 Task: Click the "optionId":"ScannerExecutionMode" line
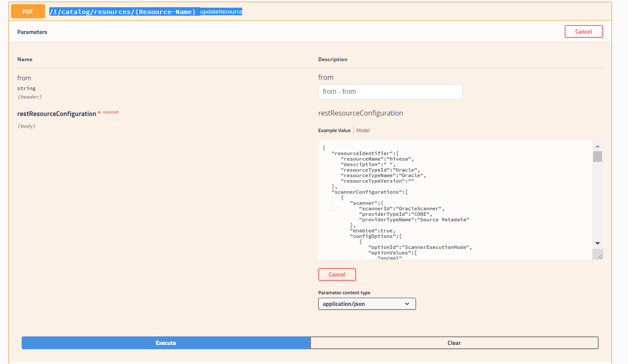tap(420, 247)
